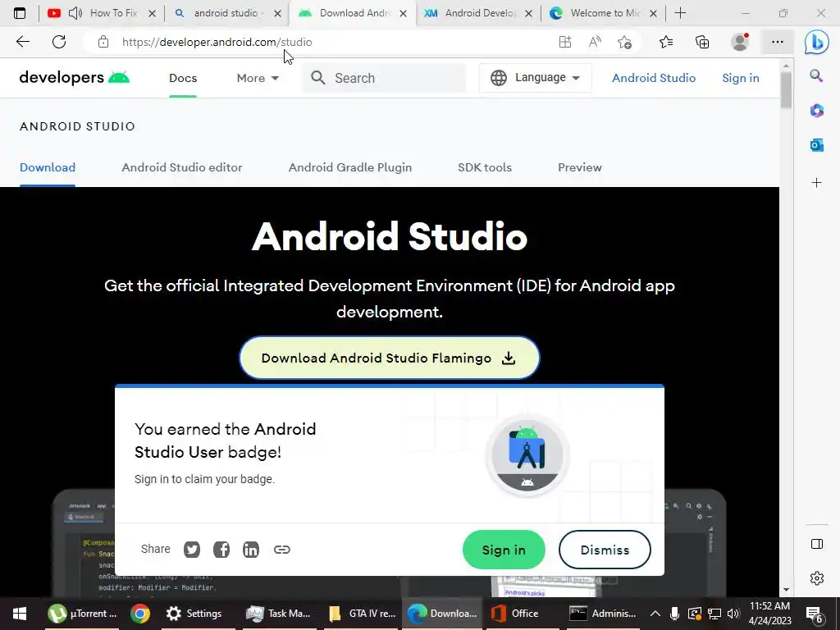Click the taskbar clock and date
Viewport: 840px width, 630px height.
coord(769,614)
